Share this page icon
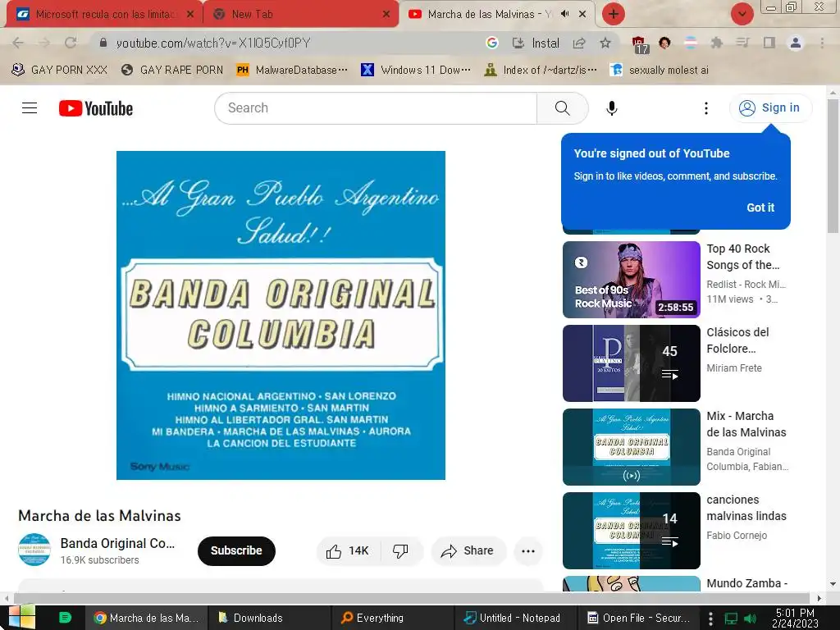The width and height of the screenshot is (840, 630). (x=578, y=43)
